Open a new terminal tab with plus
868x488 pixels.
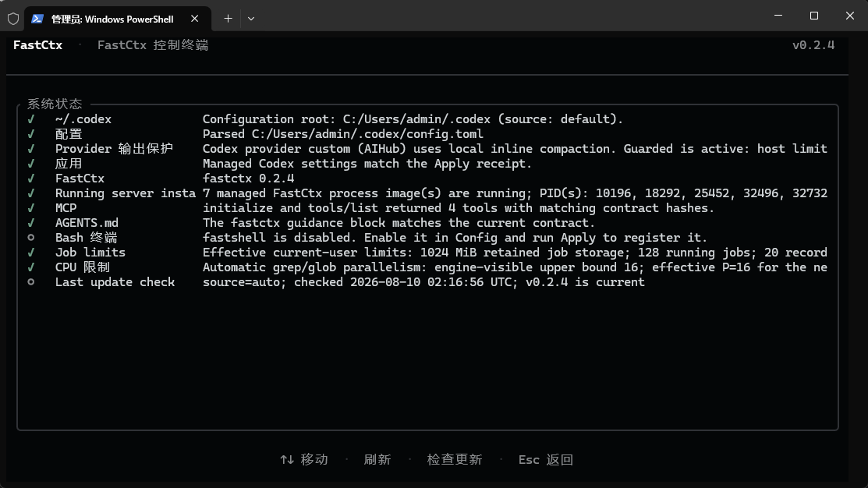click(x=228, y=18)
